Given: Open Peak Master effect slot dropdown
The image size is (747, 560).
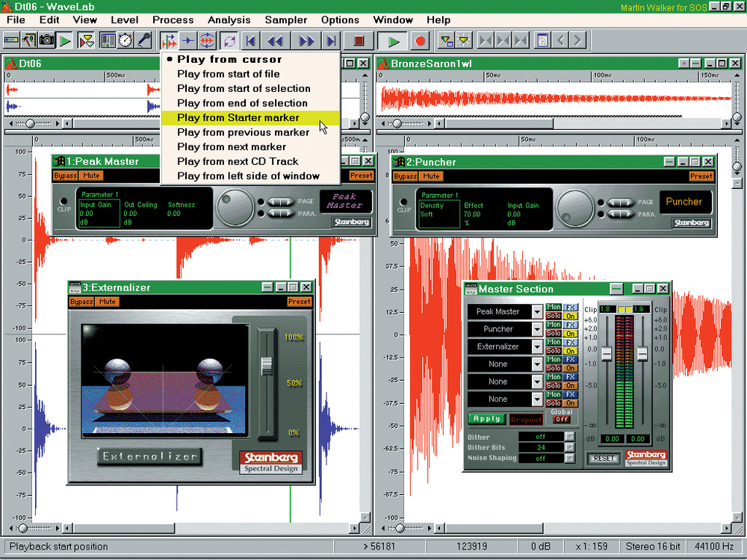Looking at the screenshot, I should pyautogui.click(x=537, y=312).
